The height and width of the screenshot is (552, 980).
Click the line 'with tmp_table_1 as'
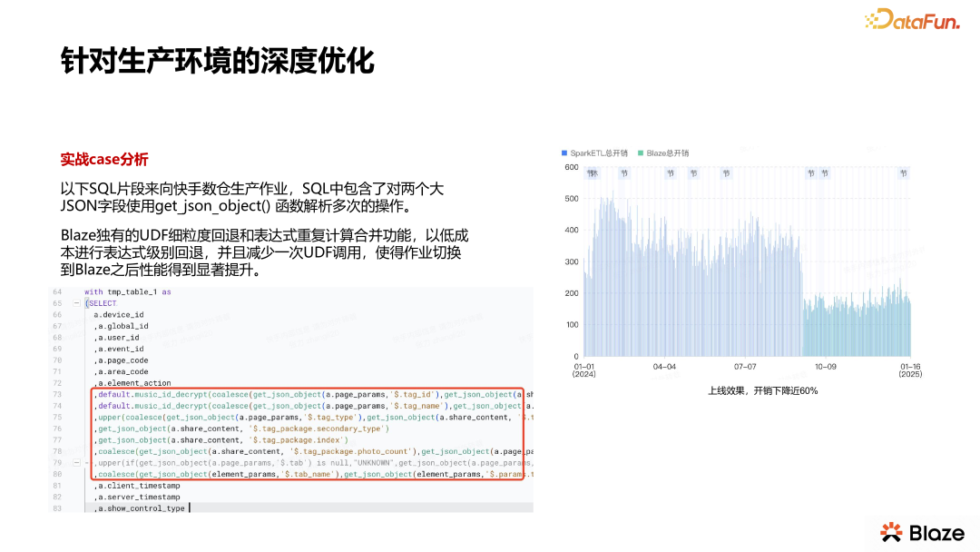[128, 292]
